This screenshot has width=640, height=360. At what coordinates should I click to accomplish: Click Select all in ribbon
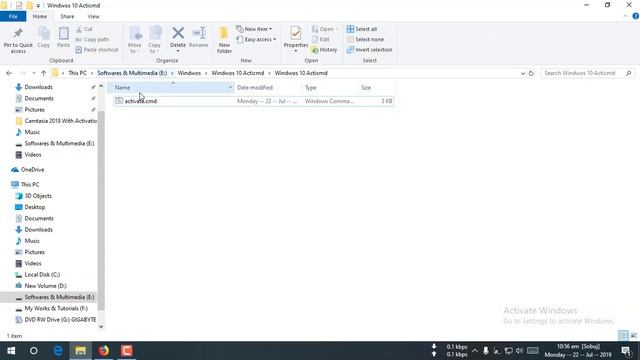362,29
